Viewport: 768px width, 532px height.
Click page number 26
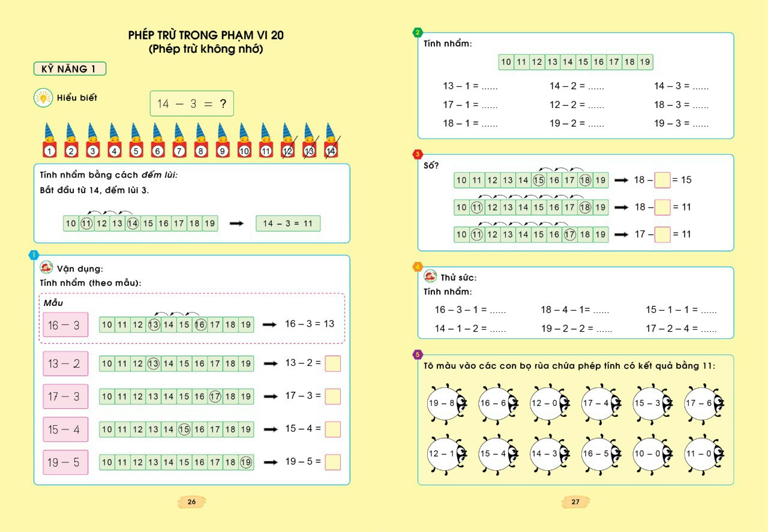pos(192,502)
